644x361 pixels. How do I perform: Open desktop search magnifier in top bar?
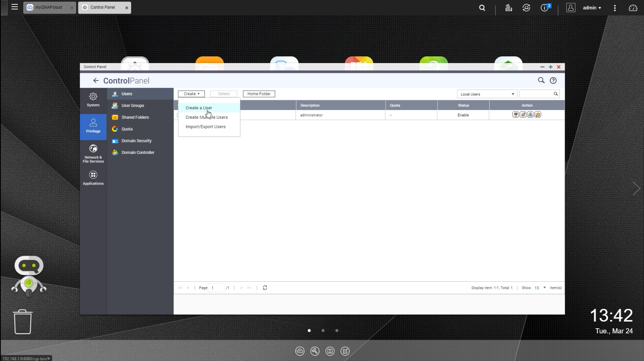pyautogui.click(x=482, y=7)
